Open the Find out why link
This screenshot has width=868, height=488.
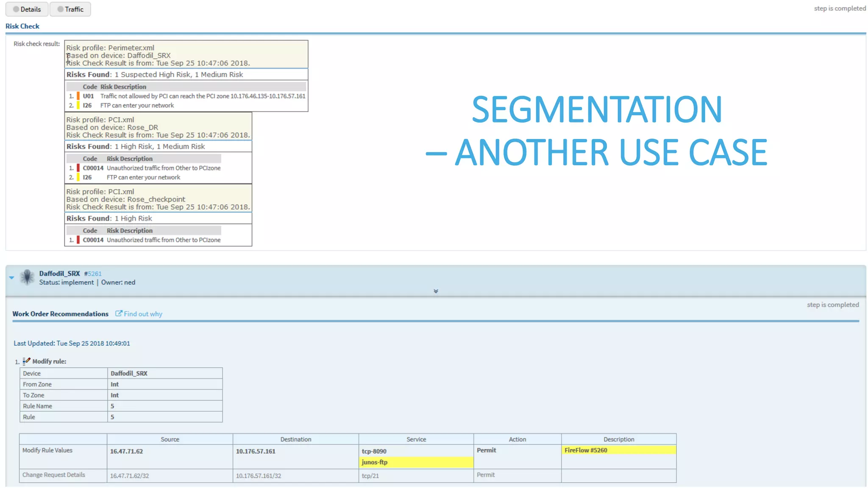click(x=143, y=314)
